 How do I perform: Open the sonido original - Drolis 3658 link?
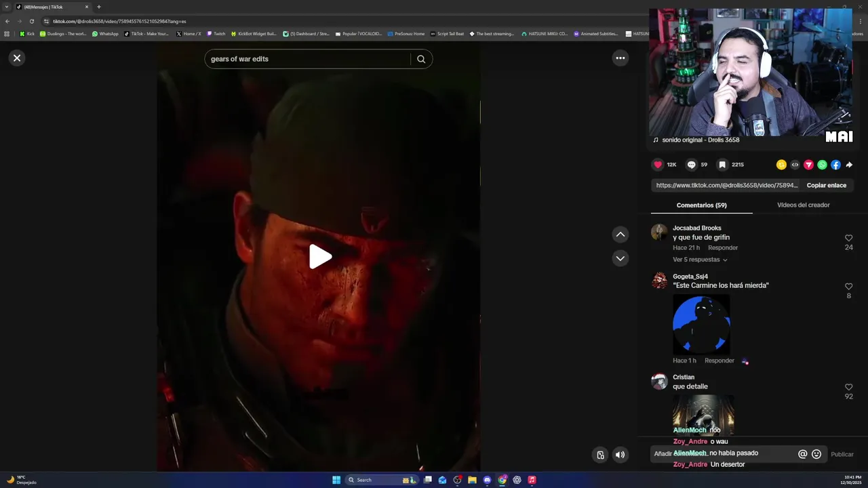[701, 140]
